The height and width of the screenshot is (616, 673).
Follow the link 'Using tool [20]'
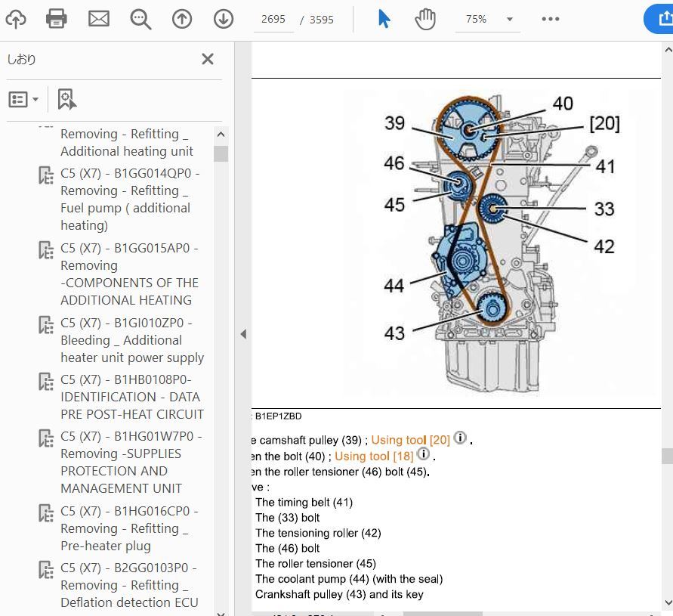click(410, 440)
